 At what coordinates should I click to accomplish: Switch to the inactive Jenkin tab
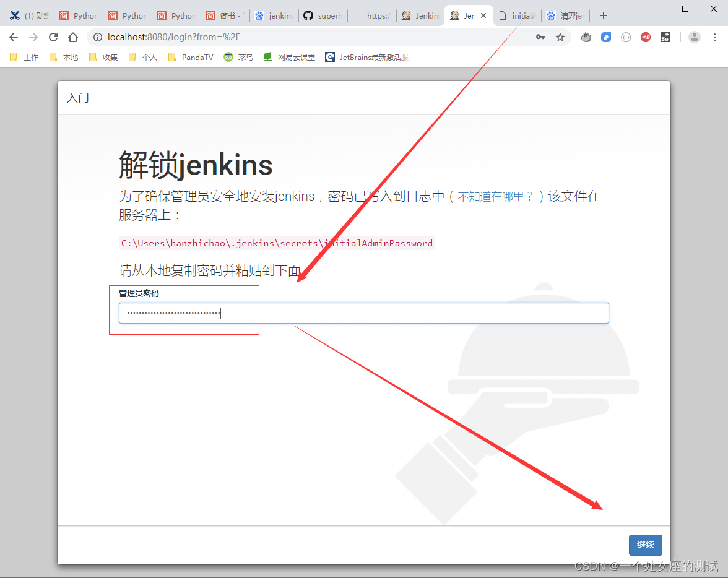coord(421,16)
